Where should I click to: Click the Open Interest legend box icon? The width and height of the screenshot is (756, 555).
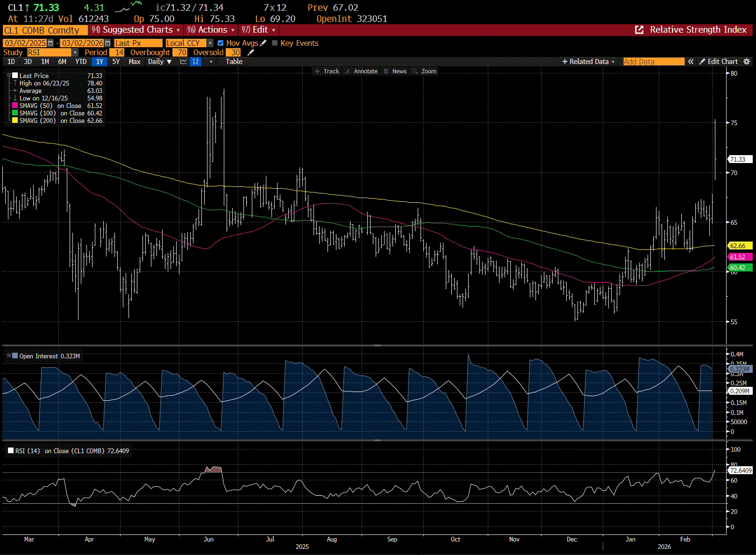(x=15, y=356)
